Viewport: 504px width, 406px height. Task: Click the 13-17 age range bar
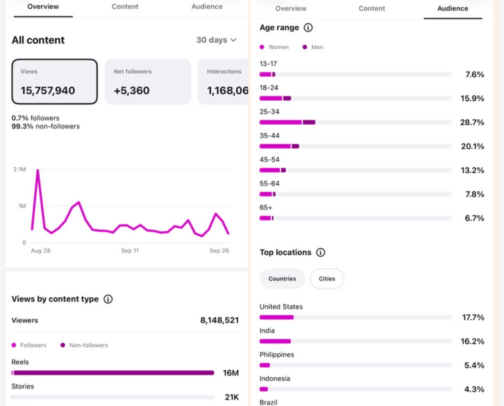pyautogui.click(x=355, y=74)
